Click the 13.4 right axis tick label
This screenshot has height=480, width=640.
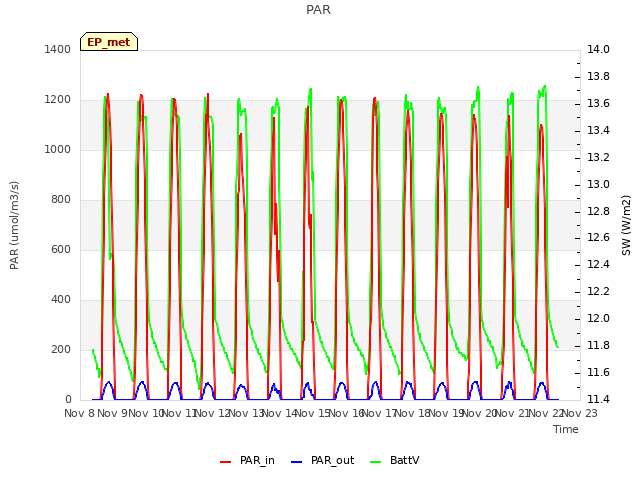598,130
